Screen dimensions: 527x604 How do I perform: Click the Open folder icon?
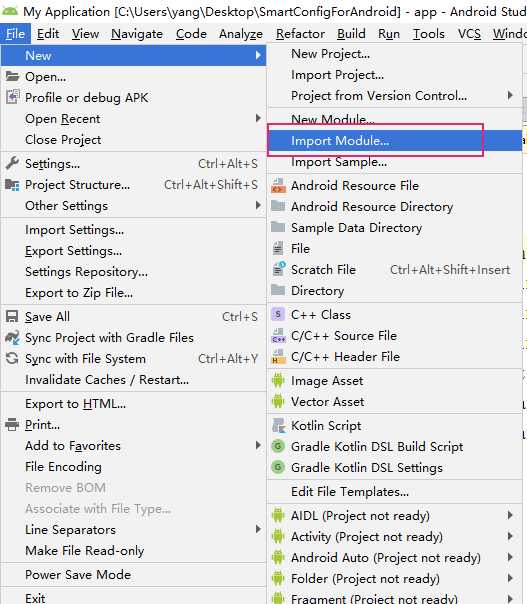(x=12, y=76)
